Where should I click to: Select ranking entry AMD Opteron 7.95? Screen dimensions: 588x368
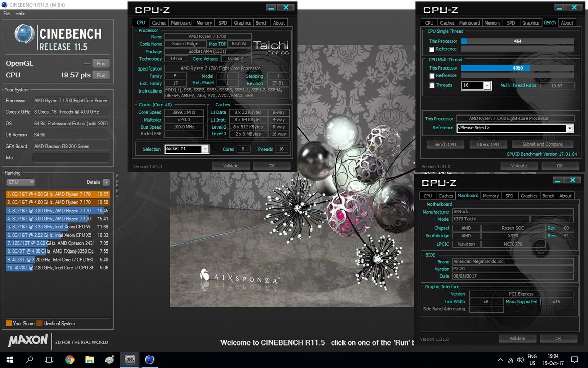click(x=58, y=243)
